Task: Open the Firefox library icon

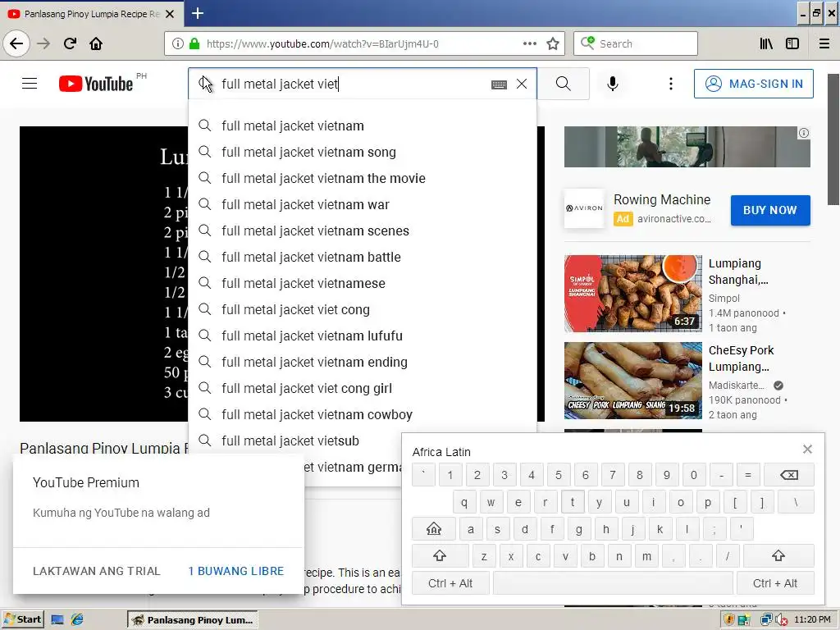Action: coord(766,43)
